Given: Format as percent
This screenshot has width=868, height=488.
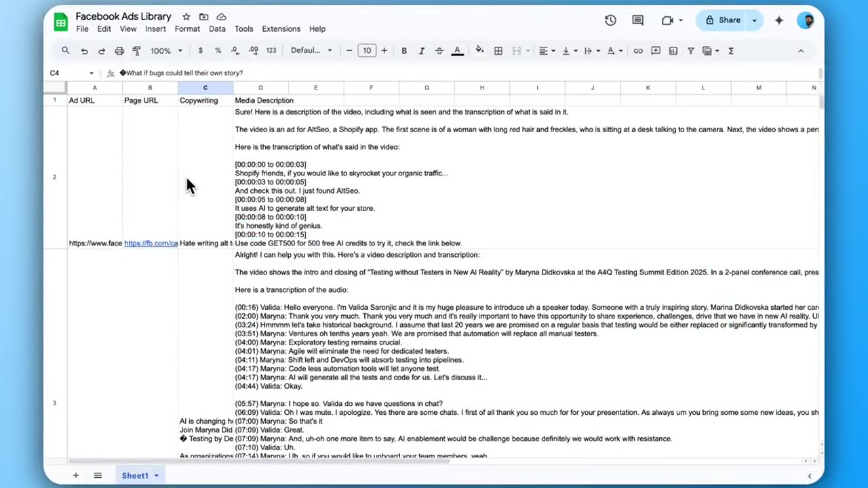Looking at the screenshot, I should [218, 51].
